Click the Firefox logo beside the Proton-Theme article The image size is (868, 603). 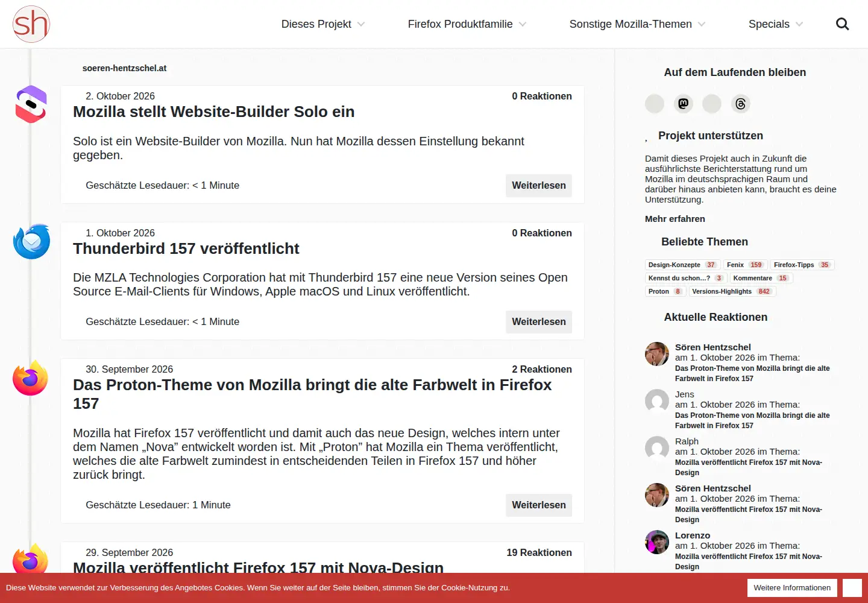click(x=31, y=378)
